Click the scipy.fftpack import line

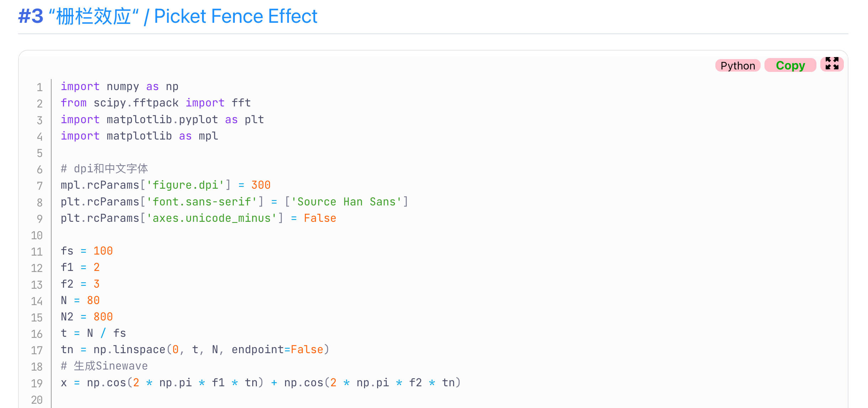coord(155,103)
